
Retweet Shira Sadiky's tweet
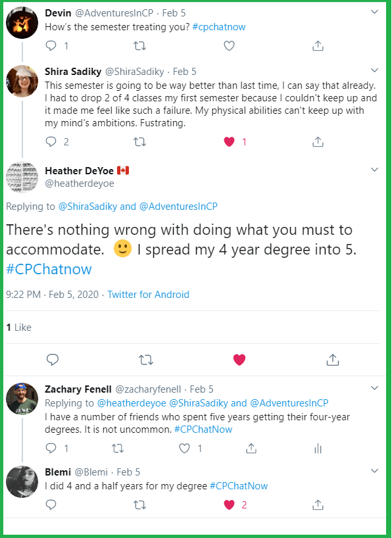(139, 141)
